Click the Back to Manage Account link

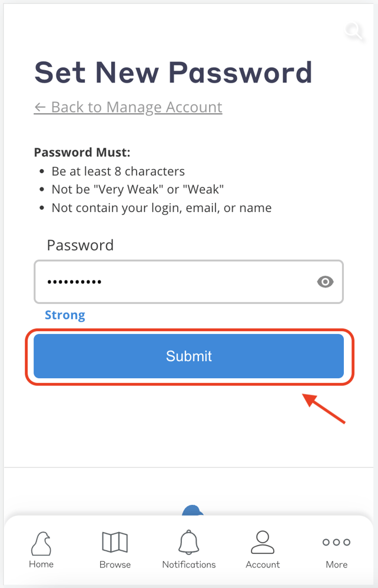pos(128,107)
